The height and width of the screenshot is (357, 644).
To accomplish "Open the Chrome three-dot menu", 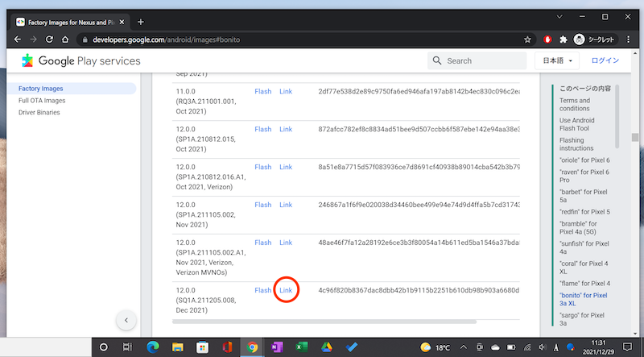I will coord(630,39).
